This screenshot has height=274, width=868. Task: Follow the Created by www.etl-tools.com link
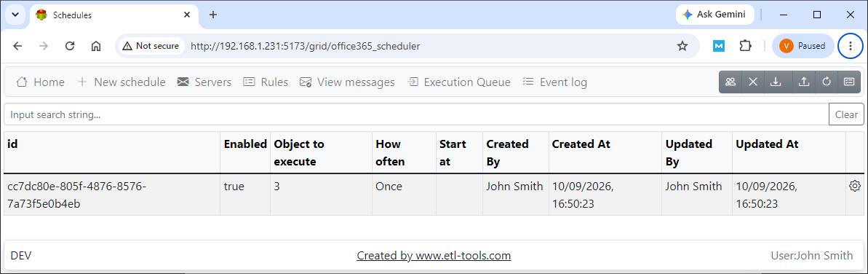coord(434,256)
